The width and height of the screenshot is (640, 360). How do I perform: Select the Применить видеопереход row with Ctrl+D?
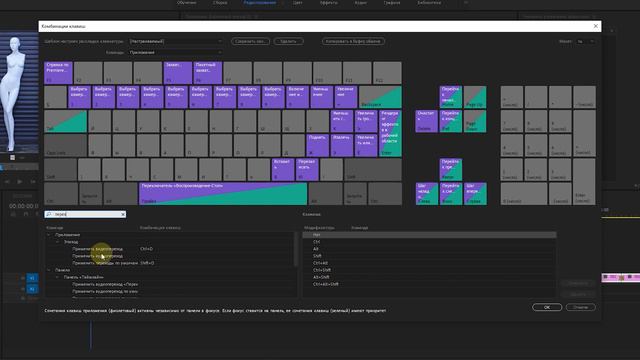click(x=169, y=249)
